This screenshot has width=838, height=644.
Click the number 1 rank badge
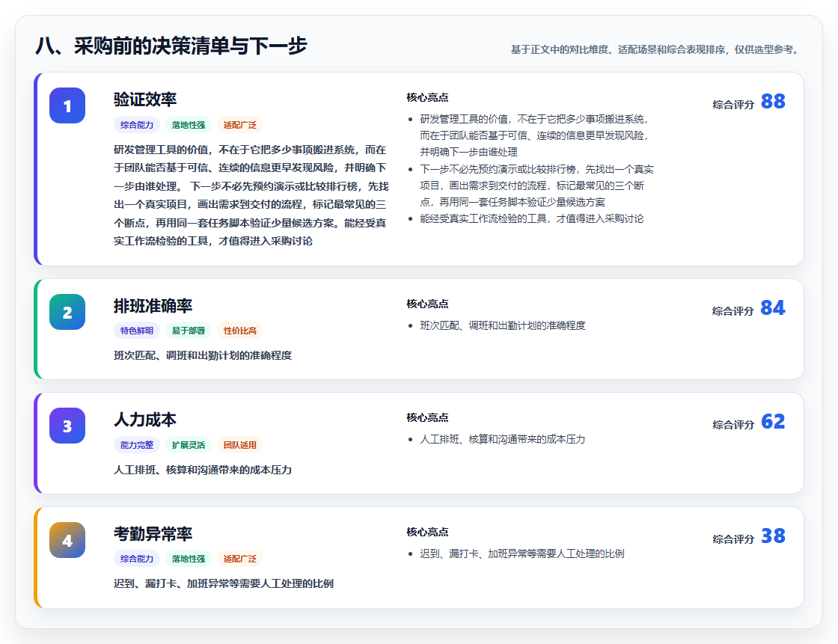pyautogui.click(x=67, y=105)
